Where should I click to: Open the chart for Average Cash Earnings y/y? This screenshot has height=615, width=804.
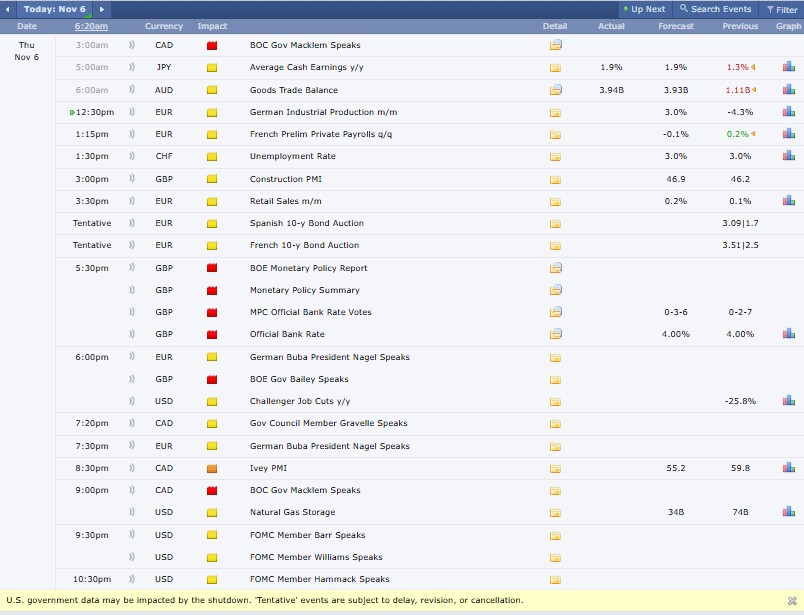(x=788, y=67)
